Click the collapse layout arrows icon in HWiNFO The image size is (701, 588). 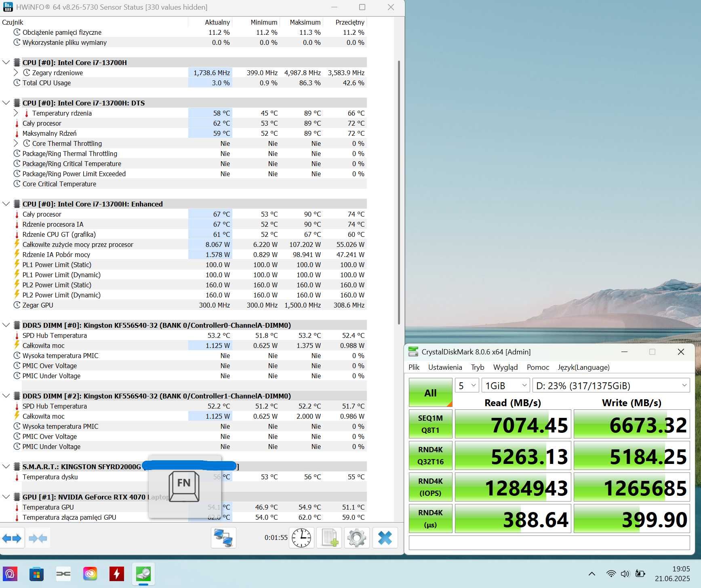pos(38,538)
